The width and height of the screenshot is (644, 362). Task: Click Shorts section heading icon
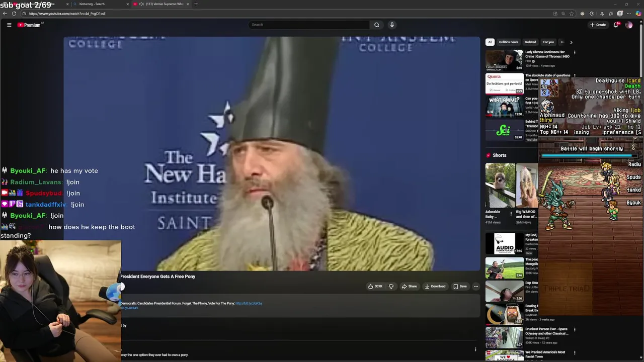(488, 155)
